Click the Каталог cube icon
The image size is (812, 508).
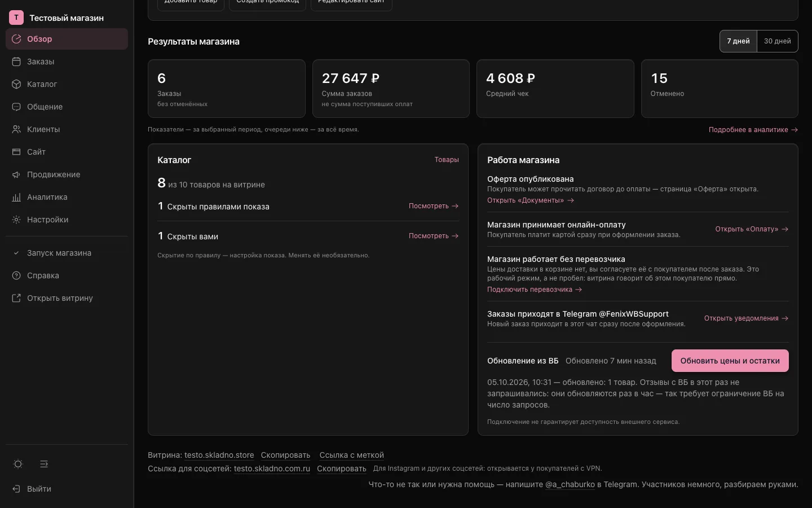(x=16, y=84)
